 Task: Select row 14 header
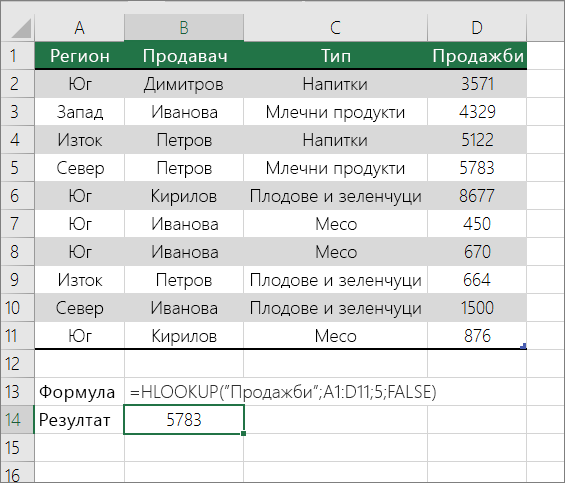[x=17, y=420]
